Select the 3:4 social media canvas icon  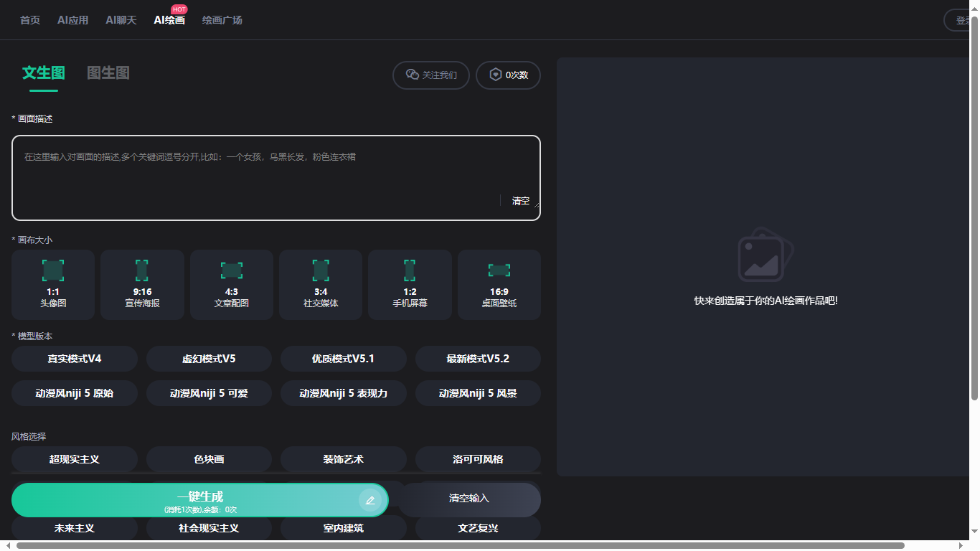[x=321, y=270]
